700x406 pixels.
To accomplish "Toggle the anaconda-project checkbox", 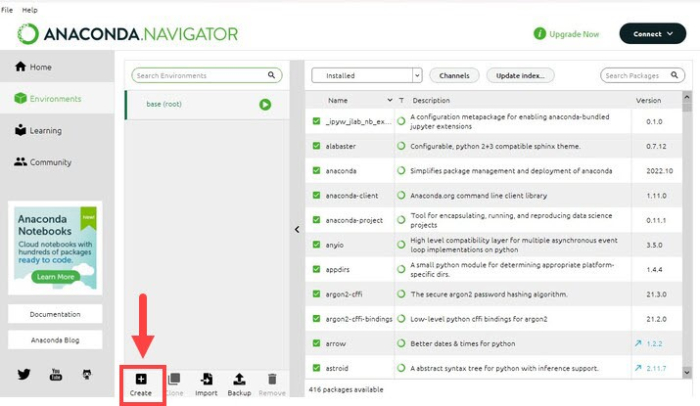I will tap(317, 220).
